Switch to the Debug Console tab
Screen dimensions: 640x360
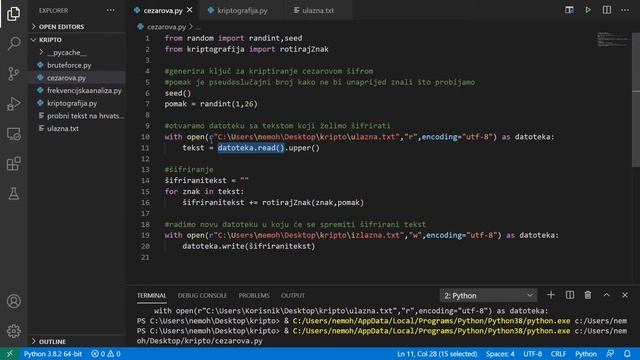tap(202, 296)
